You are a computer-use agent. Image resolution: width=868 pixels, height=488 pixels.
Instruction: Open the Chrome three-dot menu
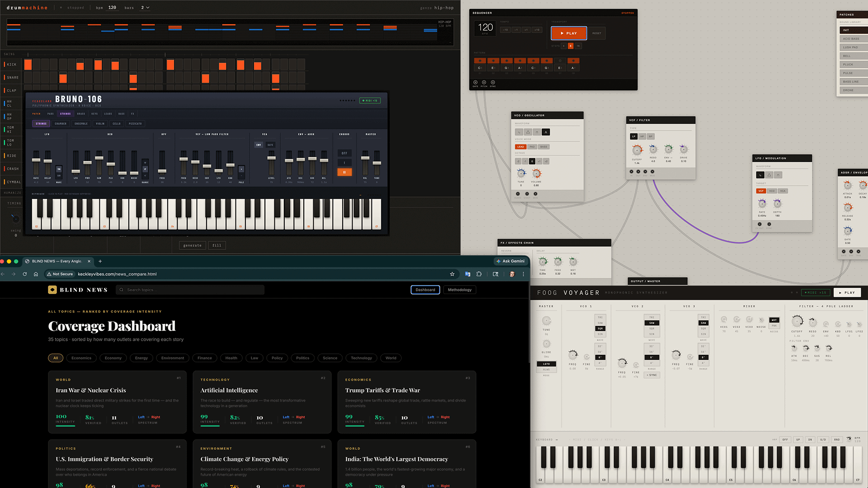pyautogui.click(x=524, y=274)
